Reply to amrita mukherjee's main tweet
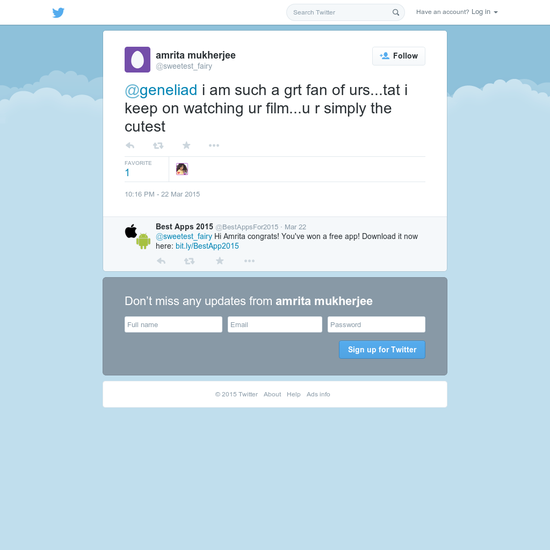Viewport: 550px width, 550px height. click(130, 145)
